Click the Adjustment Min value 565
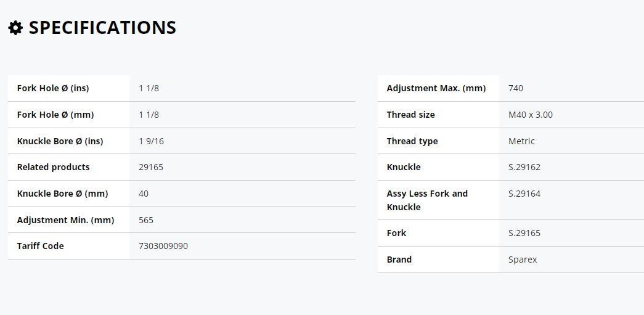Screen dimensions: 644x315 146,220
